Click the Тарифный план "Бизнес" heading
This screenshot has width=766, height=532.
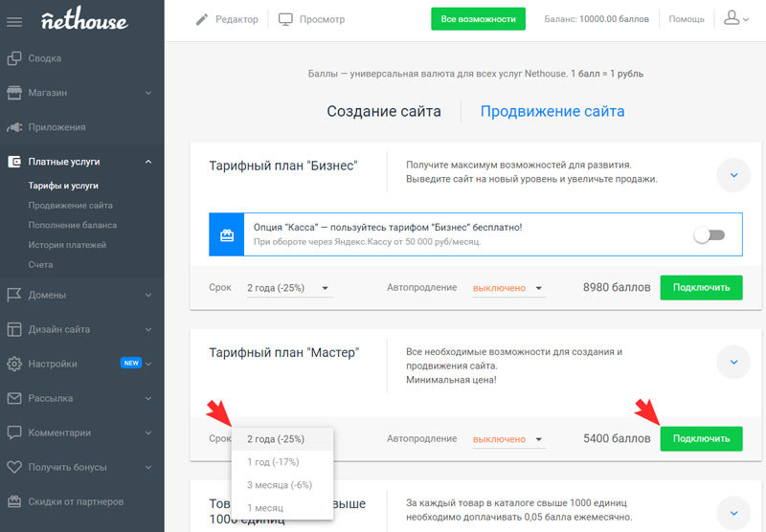pos(283,166)
